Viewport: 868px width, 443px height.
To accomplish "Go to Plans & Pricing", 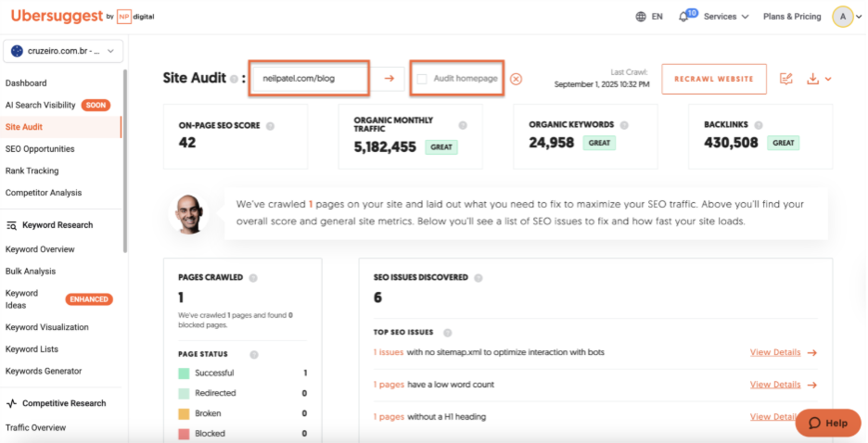I will 792,17.
